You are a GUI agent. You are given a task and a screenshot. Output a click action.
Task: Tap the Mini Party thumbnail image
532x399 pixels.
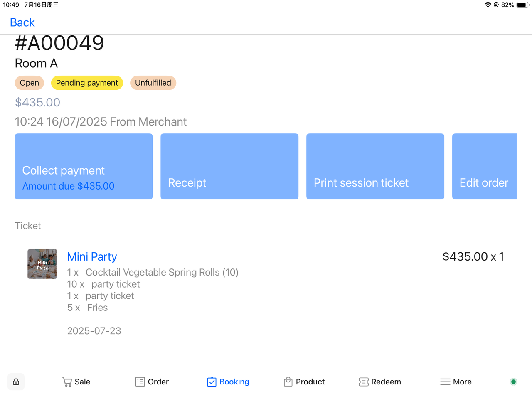tap(42, 264)
